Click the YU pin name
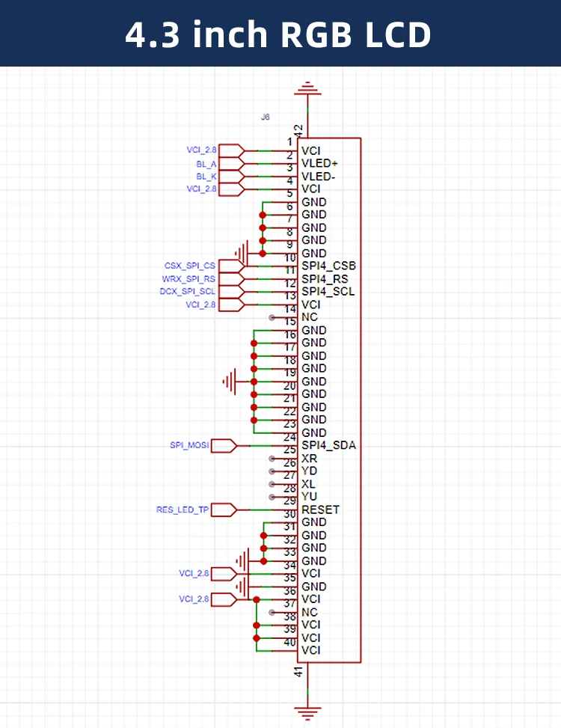 pyautogui.click(x=310, y=497)
